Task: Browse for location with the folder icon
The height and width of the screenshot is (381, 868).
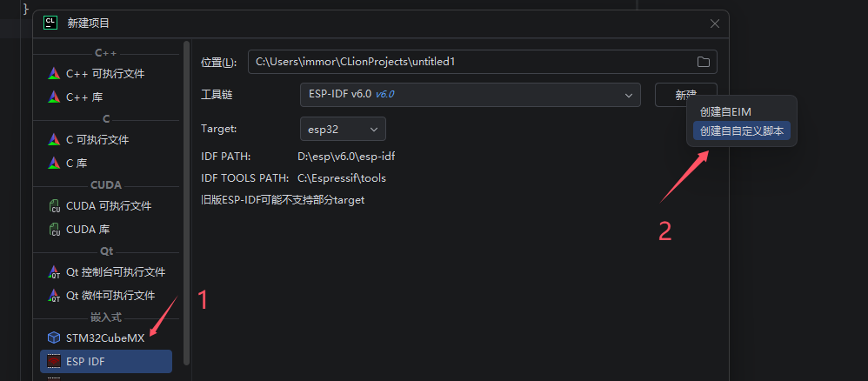Action: click(703, 62)
